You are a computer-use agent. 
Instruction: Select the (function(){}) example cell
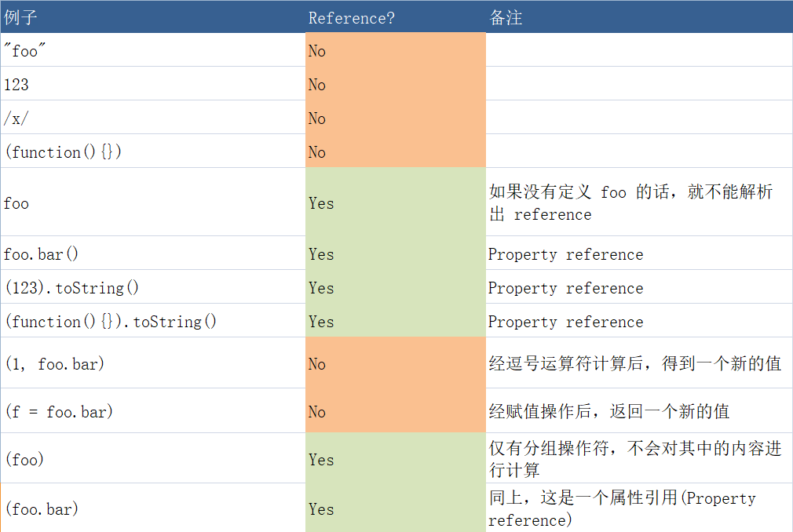coord(153,151)
